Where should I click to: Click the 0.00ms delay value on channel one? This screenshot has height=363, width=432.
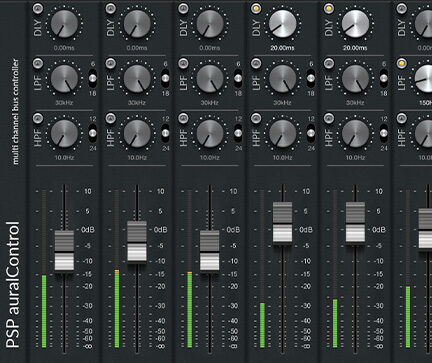(x=64, y=48)
